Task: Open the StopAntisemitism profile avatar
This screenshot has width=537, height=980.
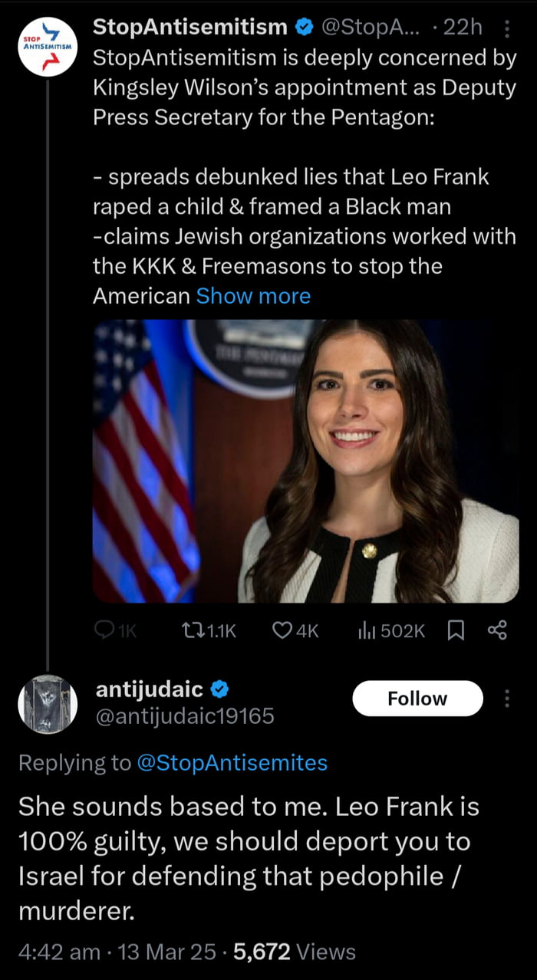Action: [48, 47]
